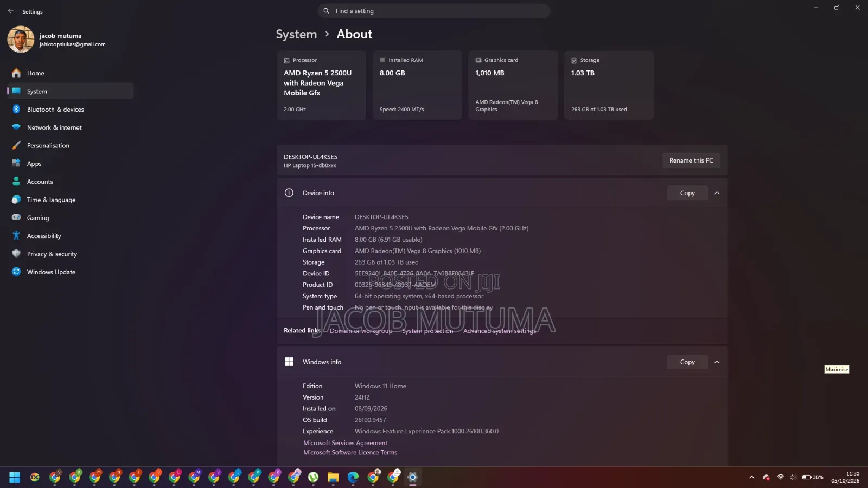Open the Windows Start menu
This screenshot has height=488, width=868.
[x=15, y=477]
